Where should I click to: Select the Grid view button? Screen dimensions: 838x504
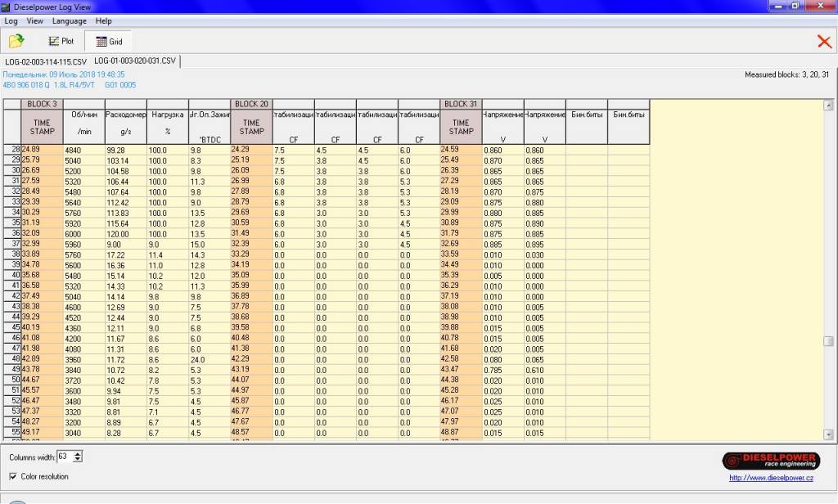point(108,41)
